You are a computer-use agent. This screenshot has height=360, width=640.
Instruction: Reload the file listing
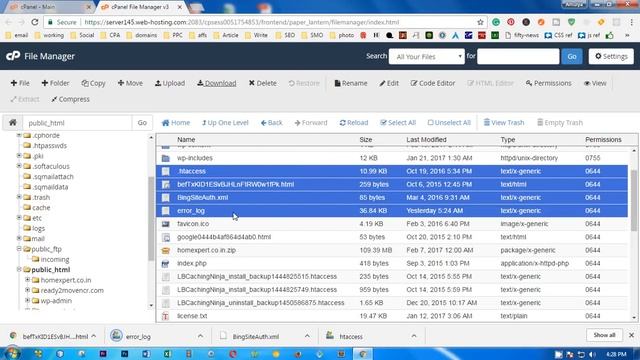pyautogui.click(x=353, y=123)
